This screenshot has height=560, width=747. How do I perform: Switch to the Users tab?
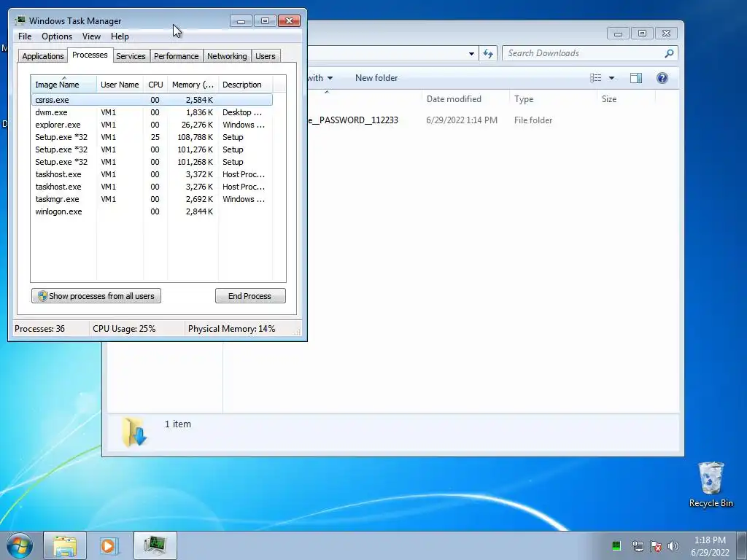click(265, 56)
